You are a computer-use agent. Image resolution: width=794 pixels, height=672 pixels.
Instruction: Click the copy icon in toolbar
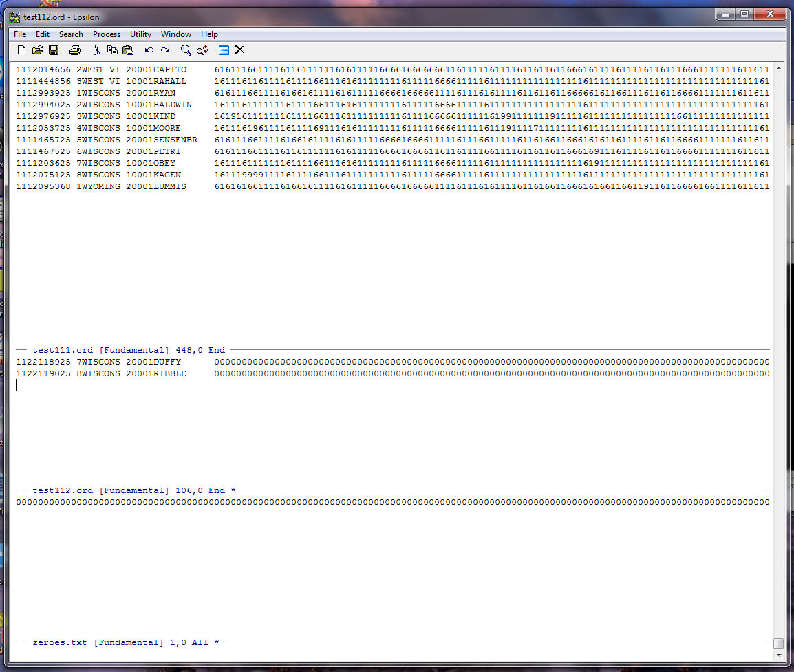[x=112, y=50]
